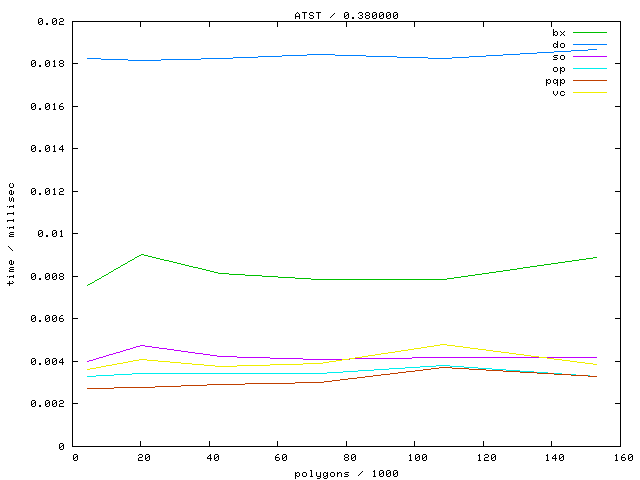Click the yellow curve's peak near 108 polygons
The image size is (640, 480).
(443, 344)
